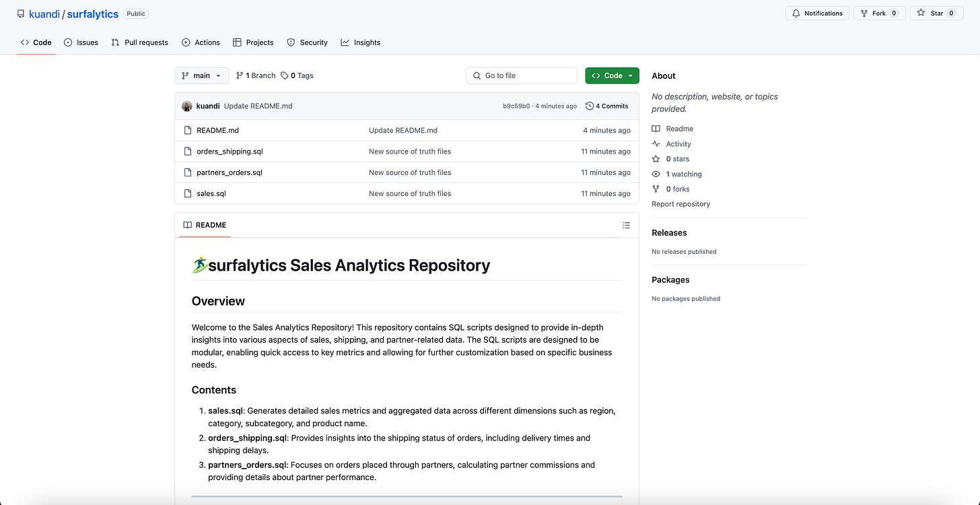Click the file icon beside sales.sql

coord(188,193)
